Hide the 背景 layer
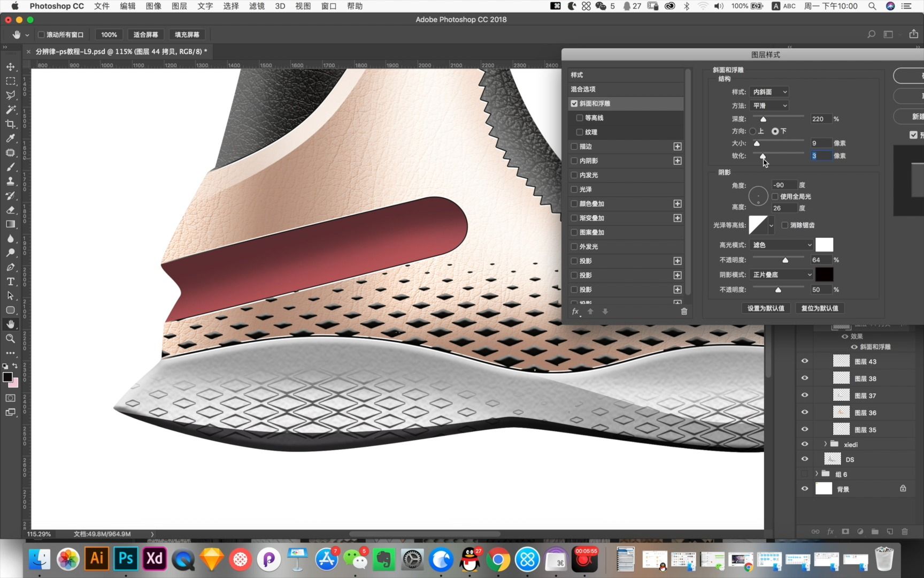924x578 pixels. (804, 489)
